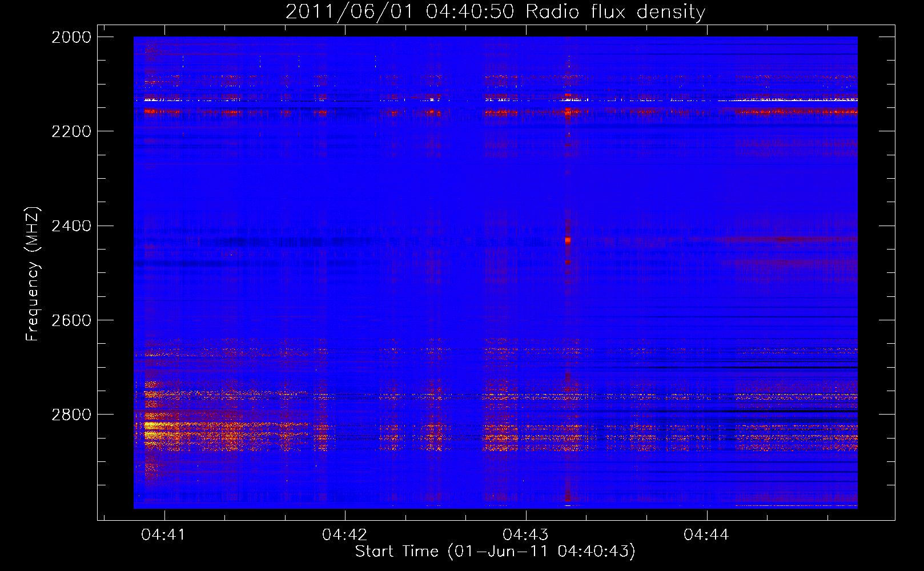This screenshot has width=924, height=571.
Task: Select the 2200 frequency tick label
Action: pyautogui.click(x=71, y=131)
